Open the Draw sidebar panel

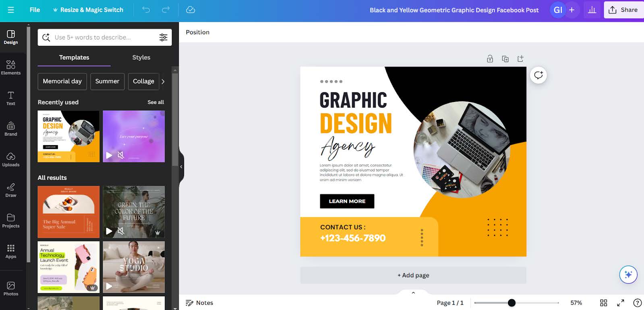pos(11,190)
